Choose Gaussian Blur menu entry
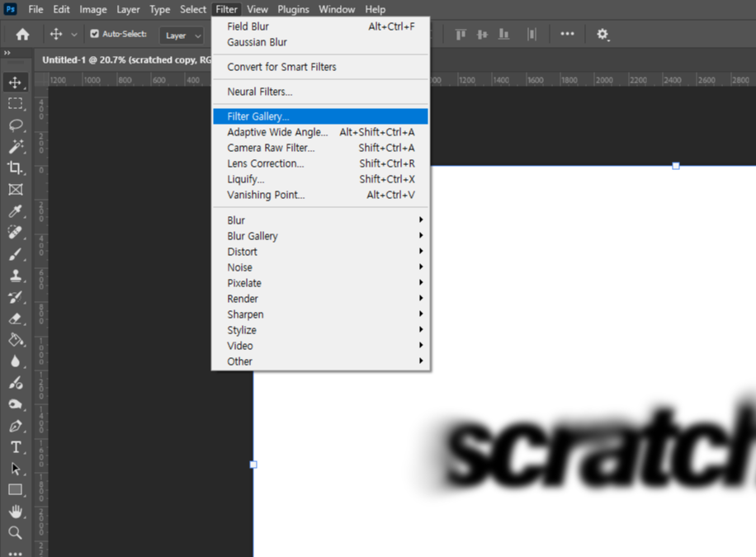This screenshot has width=756, height=557. pos(320,42)
